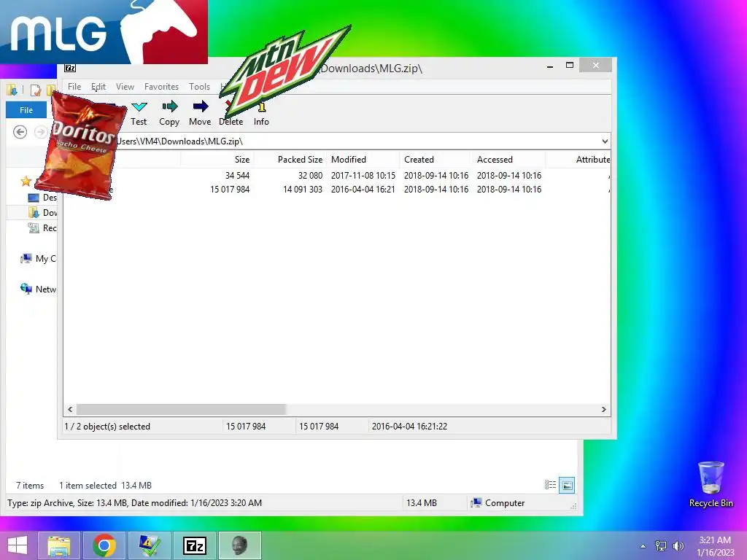Screen dimensions: 747x560
Task: Sort by the Modified column header
Action: click(x=363, y=160)
